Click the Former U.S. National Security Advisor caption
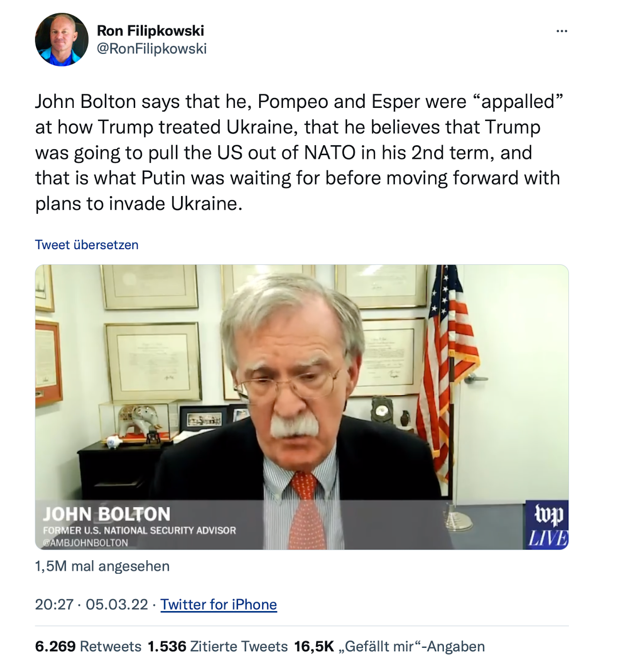Image resolution: width=644 pixels, height=666 pixels. pyautogui.click(x=139, y=530)
